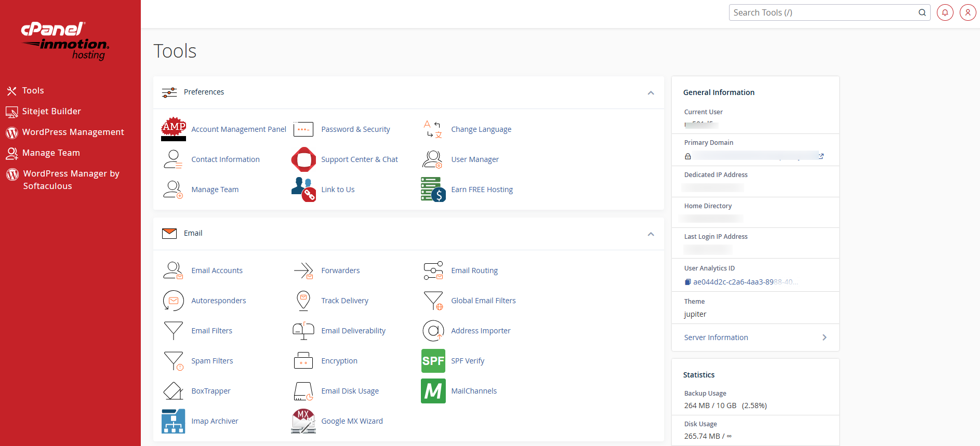This screenshot has height=446, width=980.
Task: Open the Autoresponders link
Action: [219, 301]
